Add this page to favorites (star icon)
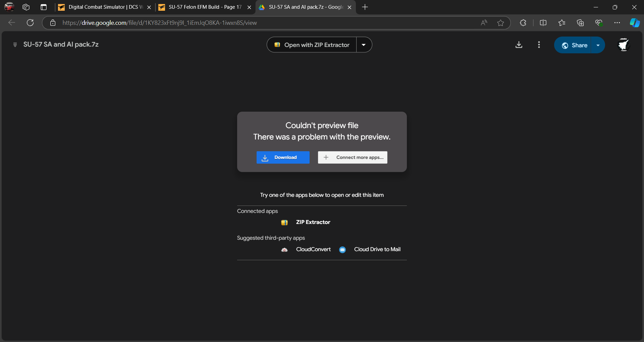The image size is (644, 342). tap(500, 23)
